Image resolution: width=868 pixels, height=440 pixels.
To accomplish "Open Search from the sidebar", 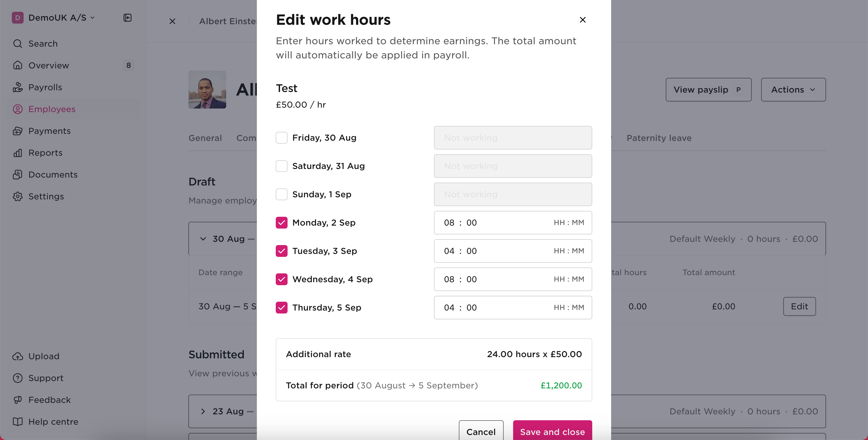I will [18, 43].
